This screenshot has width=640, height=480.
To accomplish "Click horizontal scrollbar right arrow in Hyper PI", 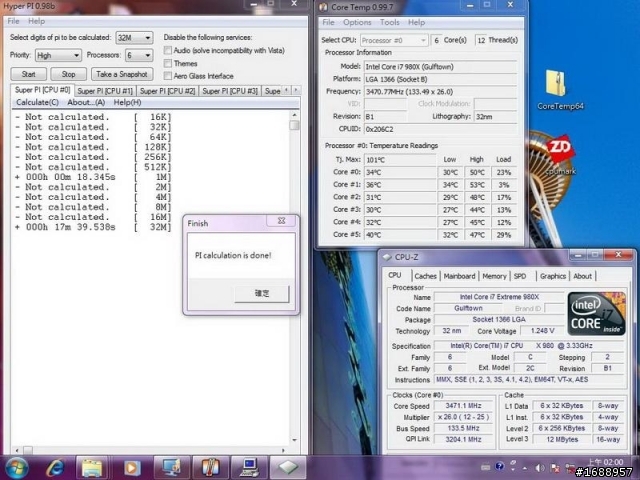I will 283,450.
